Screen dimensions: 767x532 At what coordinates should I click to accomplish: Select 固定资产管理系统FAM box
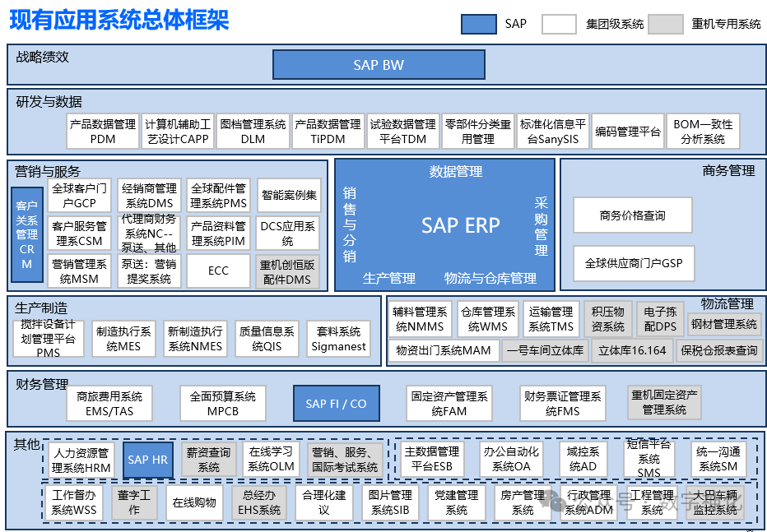coord(449,404)
